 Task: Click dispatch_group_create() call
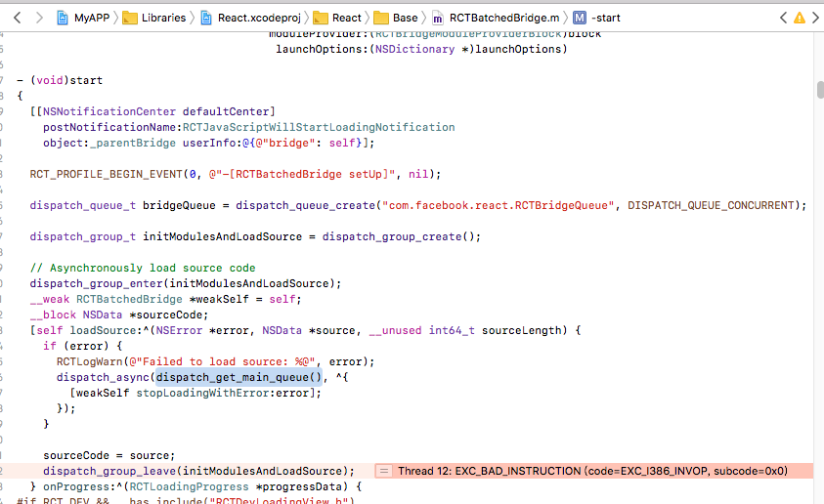coord(398,236)
